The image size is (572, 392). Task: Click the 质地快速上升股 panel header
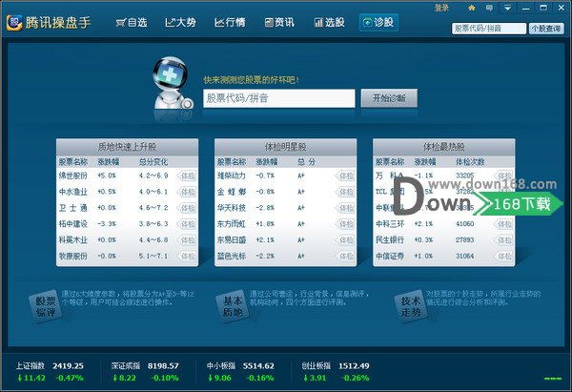128,147
